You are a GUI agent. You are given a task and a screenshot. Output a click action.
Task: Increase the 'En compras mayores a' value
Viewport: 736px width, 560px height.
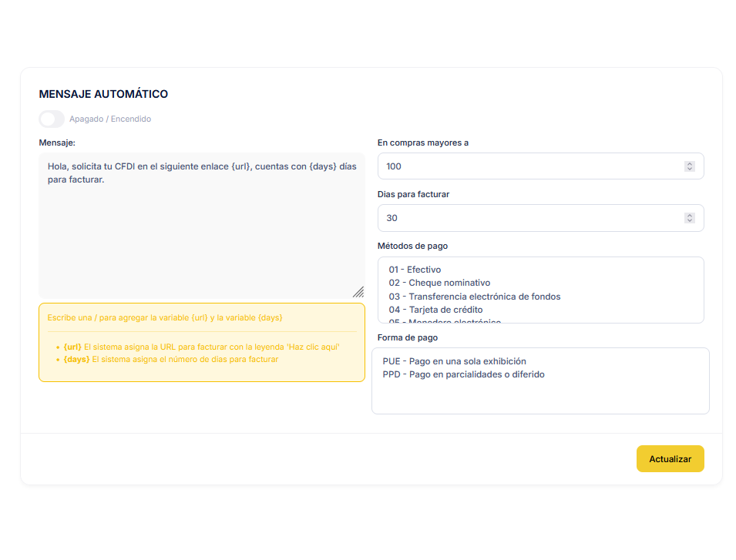[690, 163]
